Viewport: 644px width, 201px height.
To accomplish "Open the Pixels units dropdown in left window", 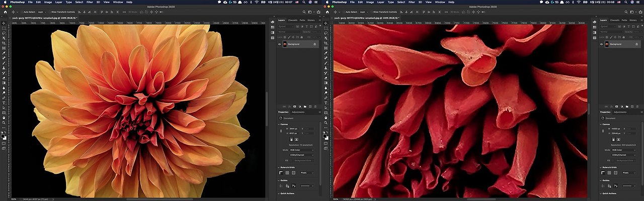I will (307, 173).
